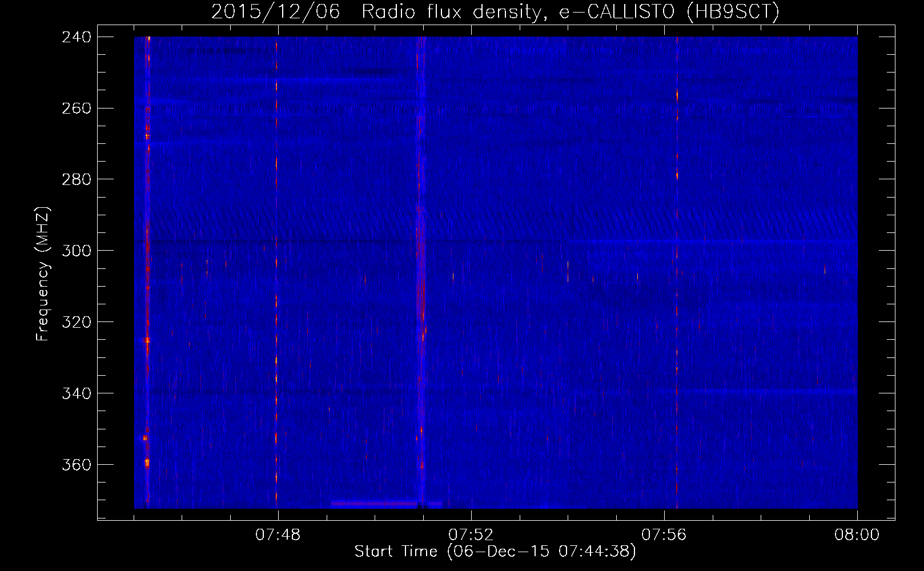This screenshot has height=571, width=924.
Task: Click the 320 frequency tick label
Action: 77,323
